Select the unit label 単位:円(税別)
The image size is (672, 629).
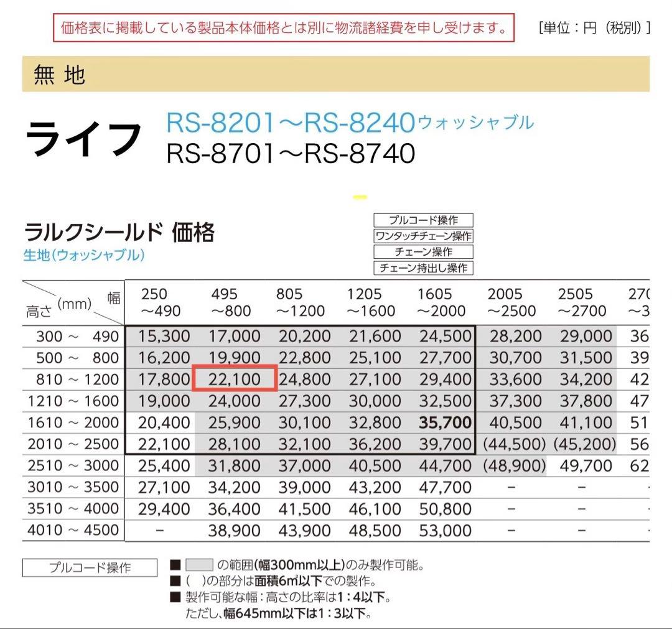click(594, 28)
